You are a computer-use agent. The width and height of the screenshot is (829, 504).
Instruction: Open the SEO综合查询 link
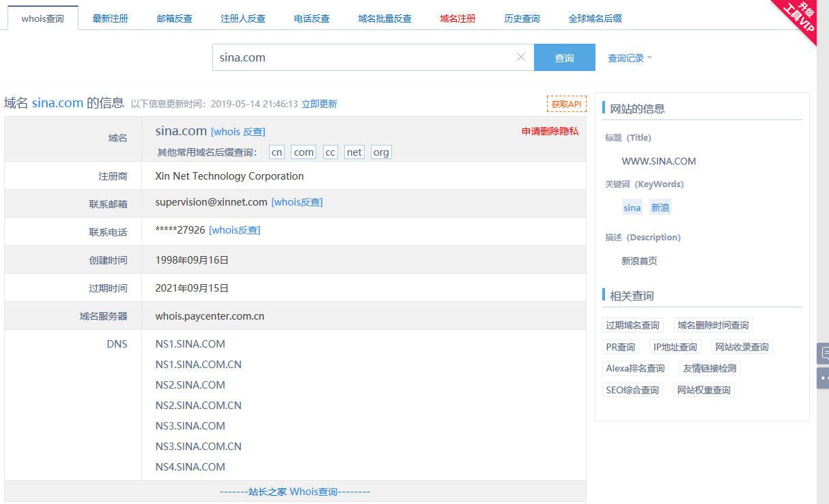(632, 390)
